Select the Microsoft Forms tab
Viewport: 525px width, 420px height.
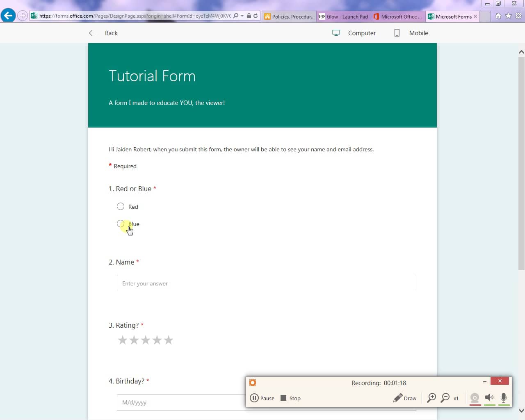pos(450,16)
